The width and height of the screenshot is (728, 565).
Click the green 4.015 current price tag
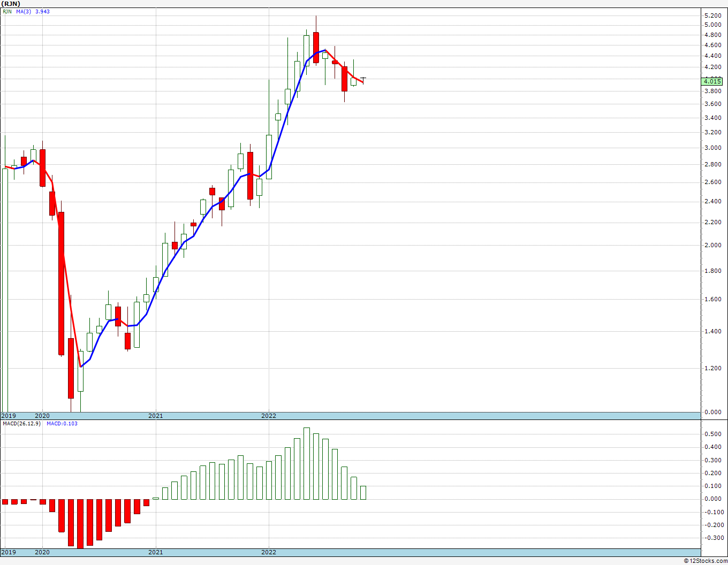(x=712, y=81)
